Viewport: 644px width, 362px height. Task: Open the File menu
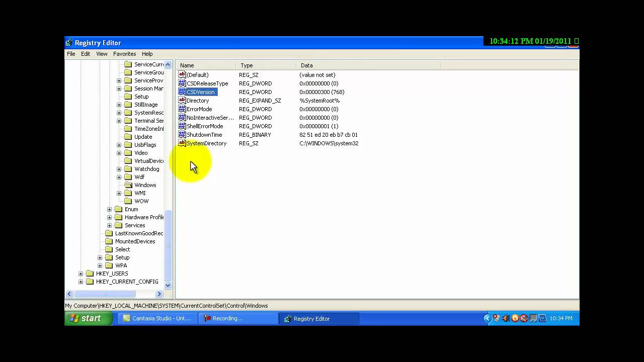pos(71,54)
